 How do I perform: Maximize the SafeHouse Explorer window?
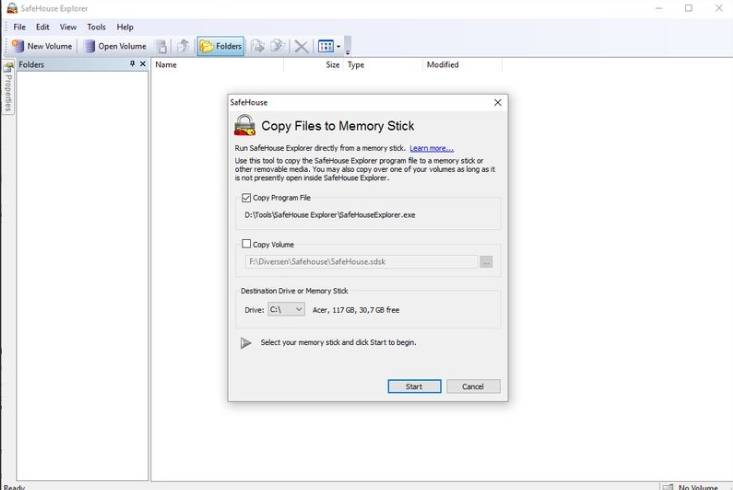tap(689, 8)
